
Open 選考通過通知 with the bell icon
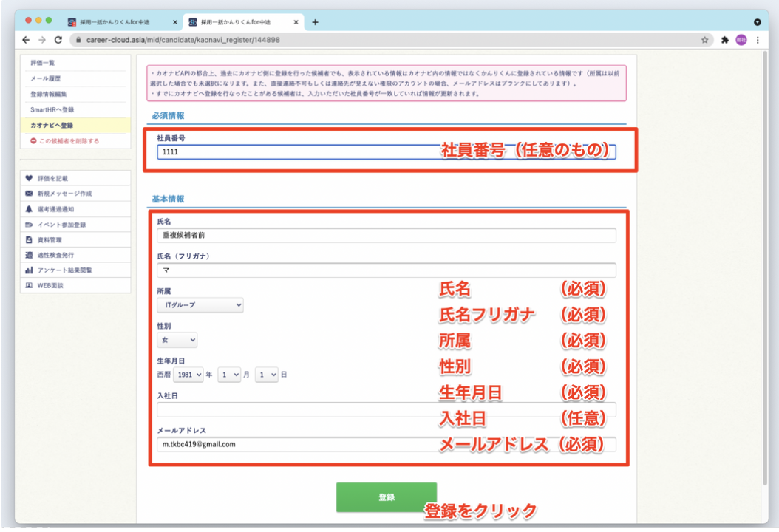click(58, 209)
